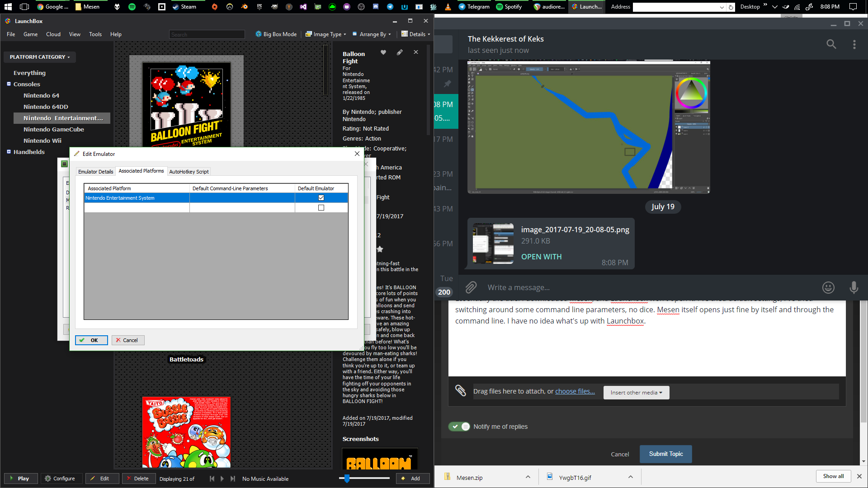The width and height of the screenshot is (868, 488).
Task: Click next track music control
Action: tap(232, 479)
